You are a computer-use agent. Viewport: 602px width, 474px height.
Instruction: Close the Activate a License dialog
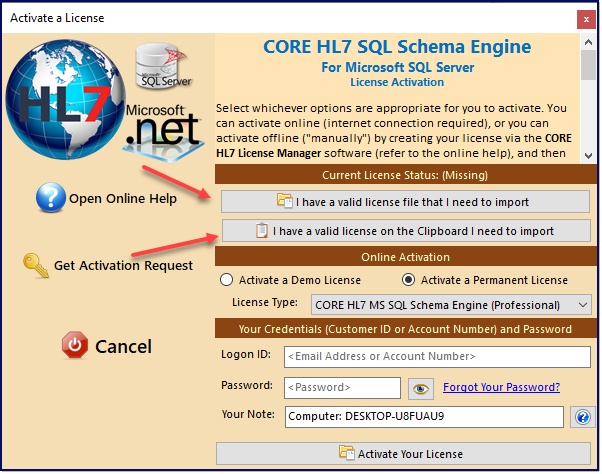(x=586, y=20)
